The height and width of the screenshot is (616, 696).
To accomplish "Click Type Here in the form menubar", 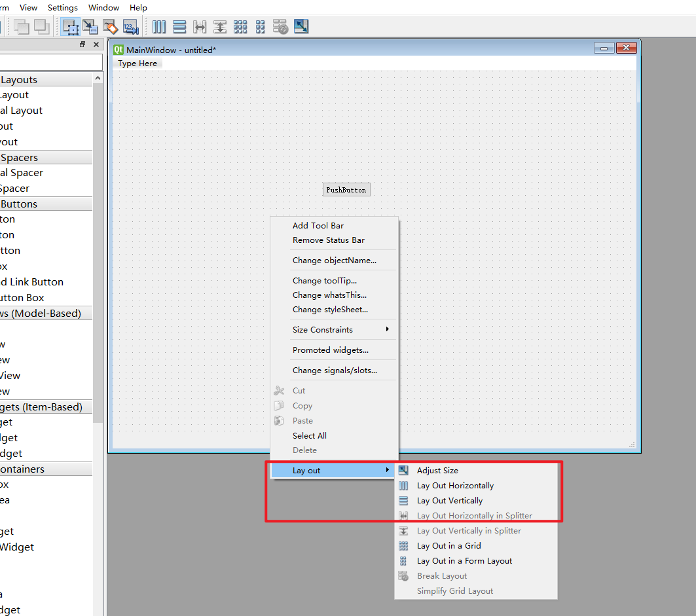I will coord(137,63).
